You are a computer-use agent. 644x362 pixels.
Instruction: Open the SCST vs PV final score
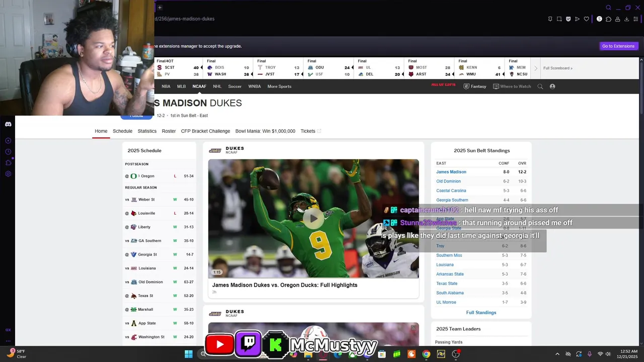pyautogui.click(x=178, y=68)
